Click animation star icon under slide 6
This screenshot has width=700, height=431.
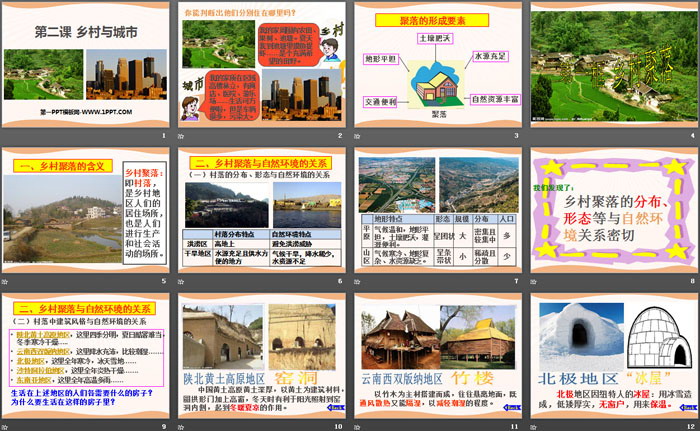[x=181, y=281]
